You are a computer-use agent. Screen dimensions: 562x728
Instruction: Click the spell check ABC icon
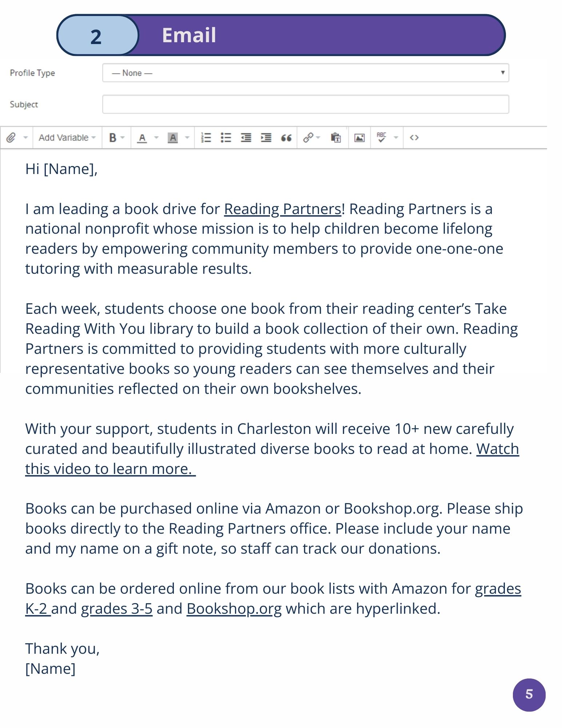(381, 137)
